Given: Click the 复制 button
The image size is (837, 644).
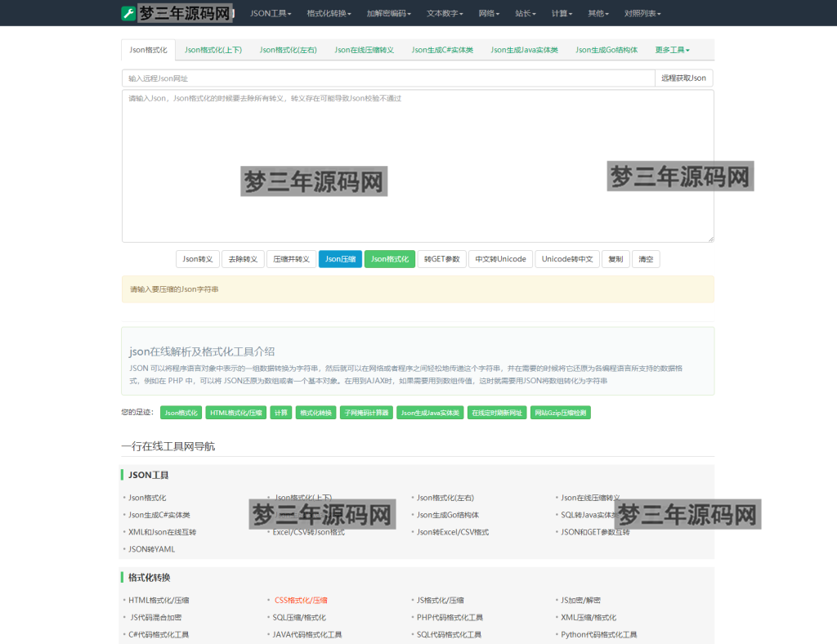Looking at the screenshot, I should point(615,259).
